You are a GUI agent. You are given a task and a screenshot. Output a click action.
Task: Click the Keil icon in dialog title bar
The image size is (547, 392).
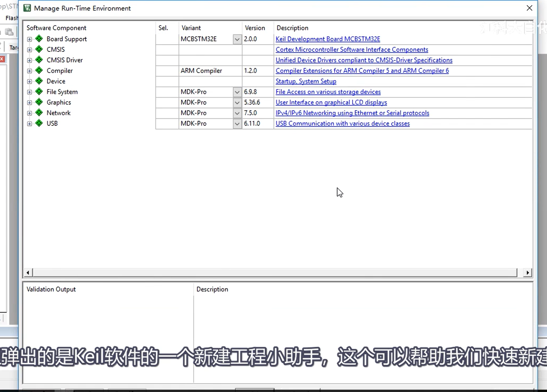coord(27,8)
